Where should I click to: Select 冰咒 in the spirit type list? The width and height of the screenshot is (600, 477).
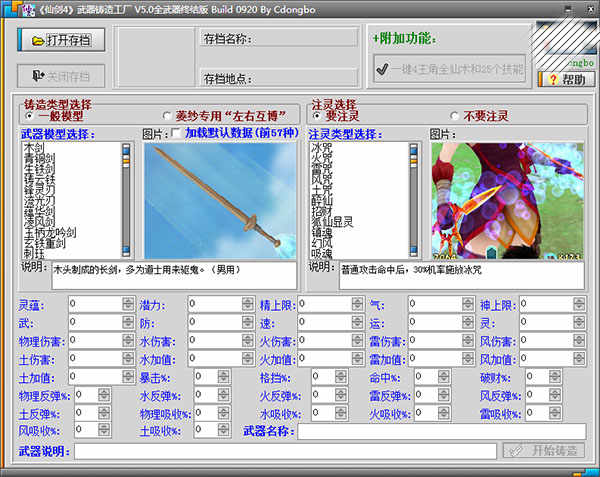click(x=321, y=148)
